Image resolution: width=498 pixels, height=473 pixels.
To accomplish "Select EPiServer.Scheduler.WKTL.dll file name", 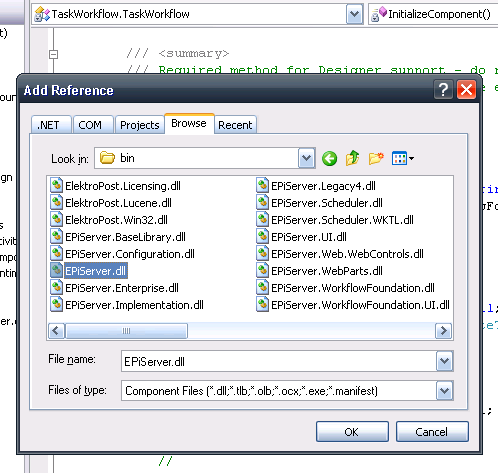I will (342, 220).
